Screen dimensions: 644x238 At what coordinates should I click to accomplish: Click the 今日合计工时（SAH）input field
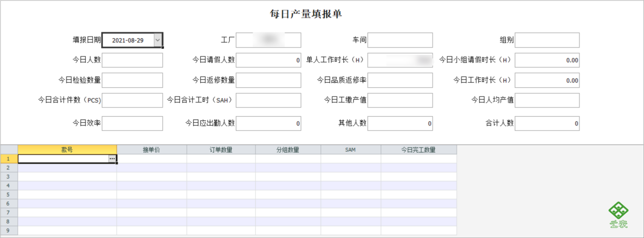pos(268,100)
